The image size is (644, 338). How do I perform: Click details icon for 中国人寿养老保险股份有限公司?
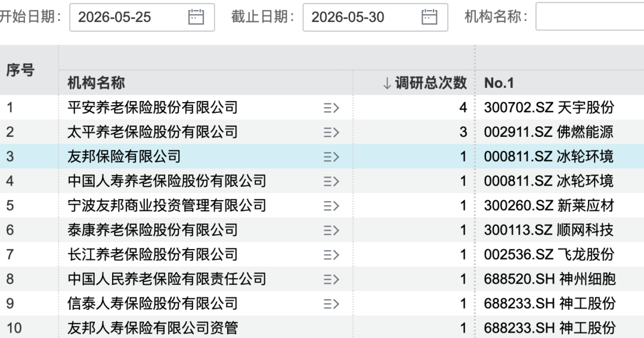[x=331, y=182]
